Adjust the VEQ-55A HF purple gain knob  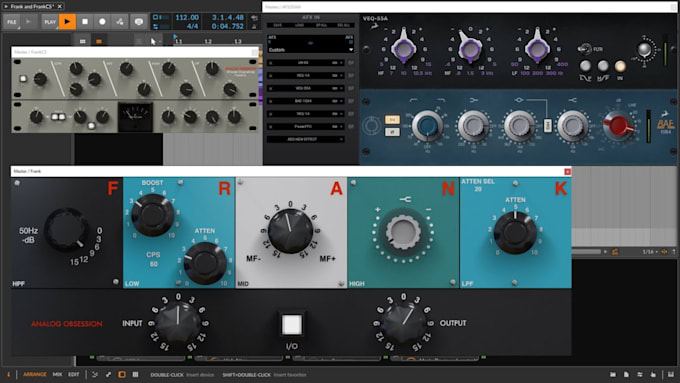point(404,48)
